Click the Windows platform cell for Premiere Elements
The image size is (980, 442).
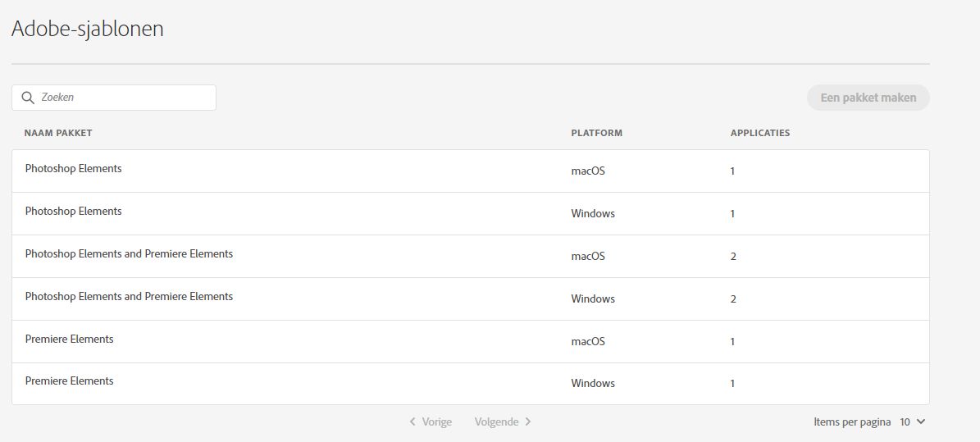click(592, 383)
